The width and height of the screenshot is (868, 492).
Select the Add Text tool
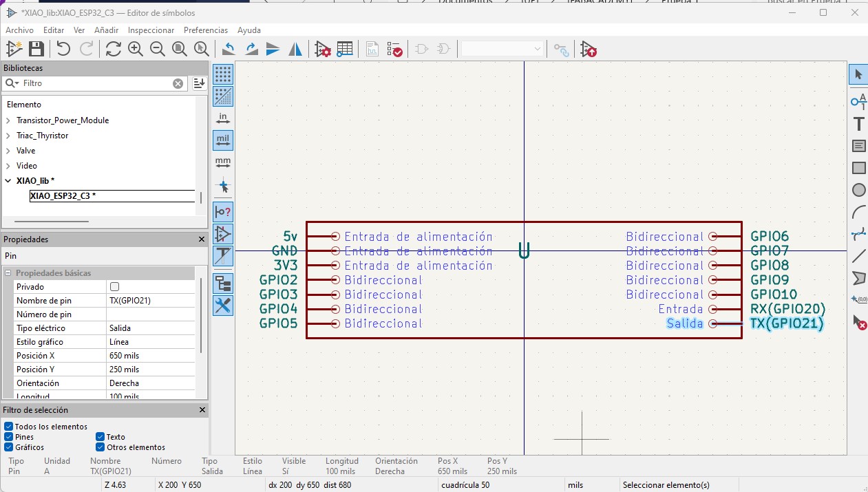858,124
